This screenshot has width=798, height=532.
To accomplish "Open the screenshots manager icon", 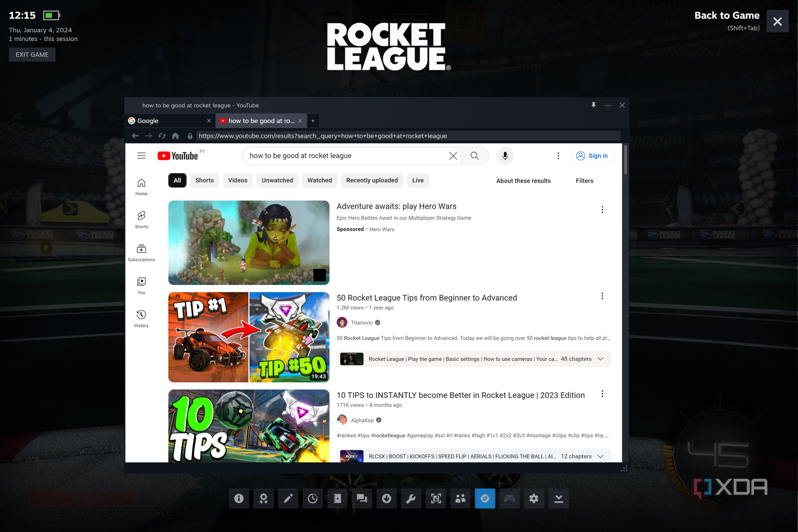I will (x=436, y=498).
